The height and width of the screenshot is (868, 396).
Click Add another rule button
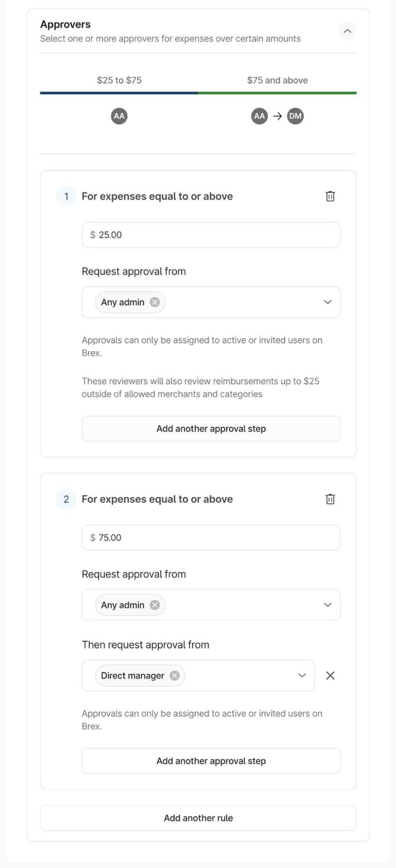(198, 818)
